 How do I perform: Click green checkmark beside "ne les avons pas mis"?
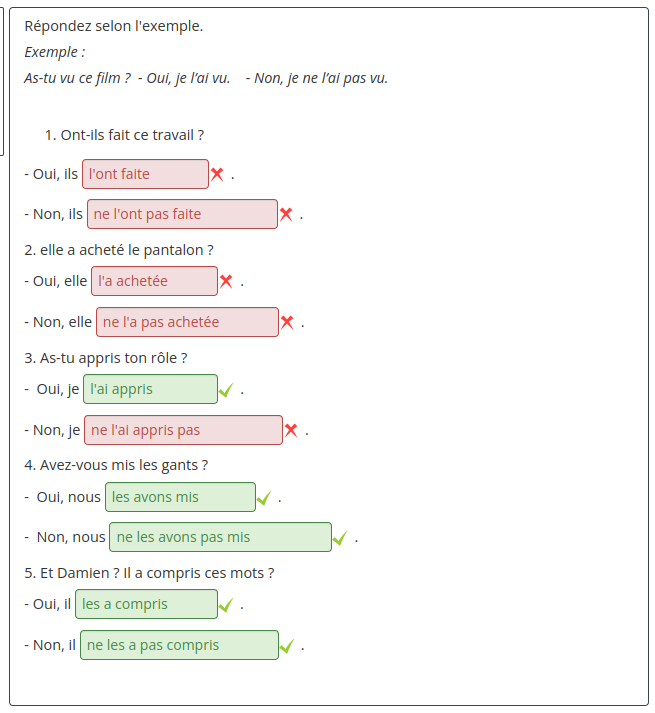tap(340, 538)
